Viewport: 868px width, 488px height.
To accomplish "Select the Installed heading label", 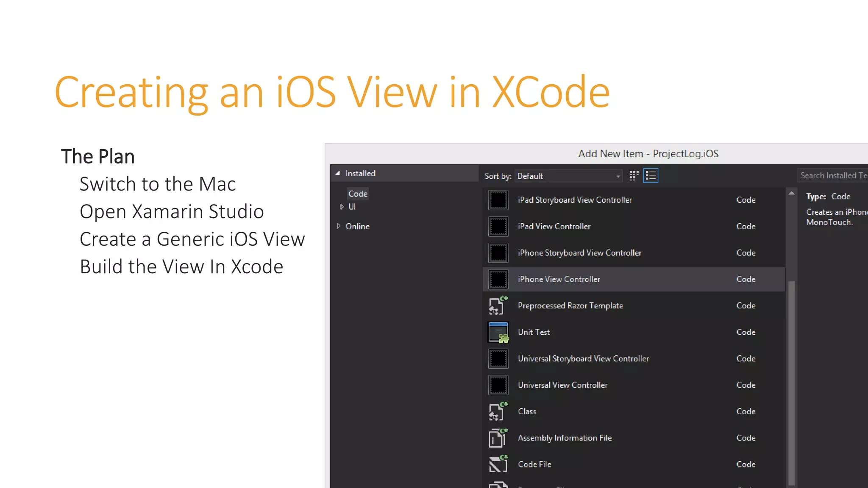I will pyautogui.click(x=360, y=173).
